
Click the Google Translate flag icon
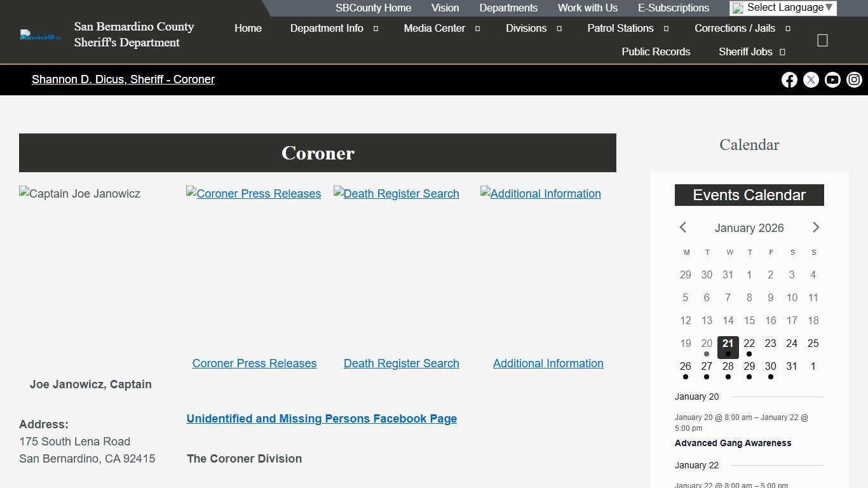pos(738,8)
